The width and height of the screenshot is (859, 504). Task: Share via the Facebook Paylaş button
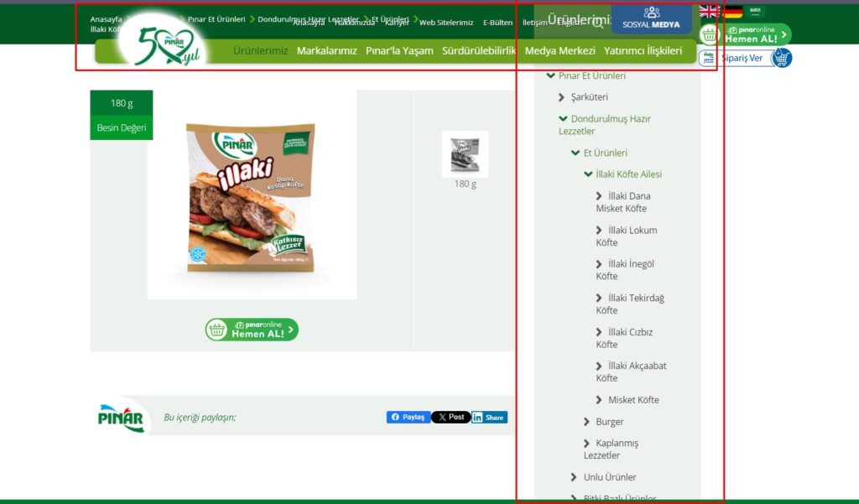(x=409, y=417)
